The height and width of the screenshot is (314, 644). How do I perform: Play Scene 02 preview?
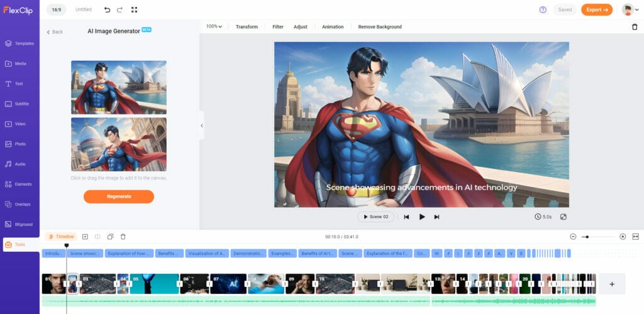(376, 217)
